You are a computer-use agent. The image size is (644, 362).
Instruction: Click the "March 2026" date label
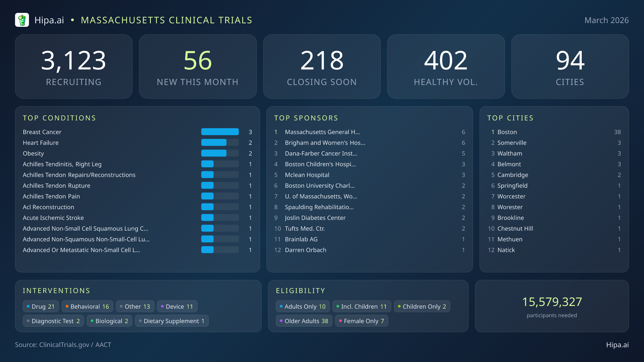click(606, 20)
